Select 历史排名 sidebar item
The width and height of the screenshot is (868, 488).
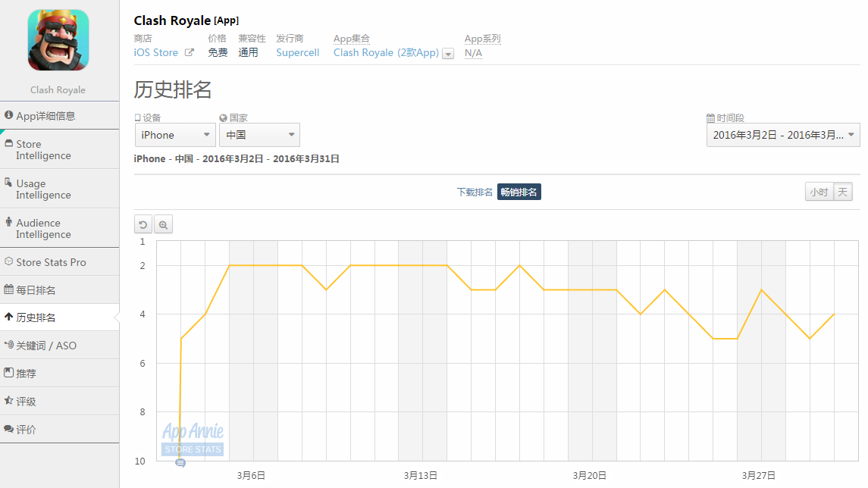59,318
